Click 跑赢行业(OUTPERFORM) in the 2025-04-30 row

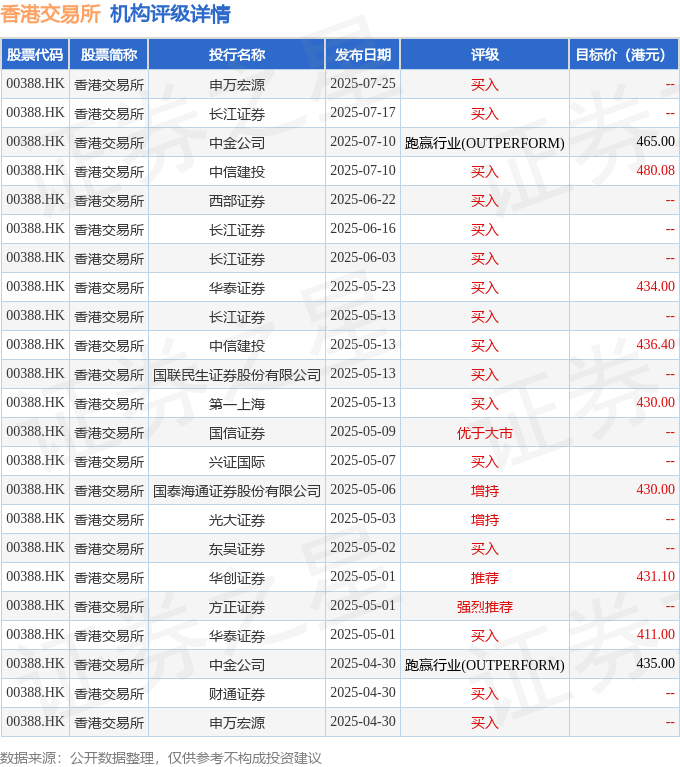(485, 665)
